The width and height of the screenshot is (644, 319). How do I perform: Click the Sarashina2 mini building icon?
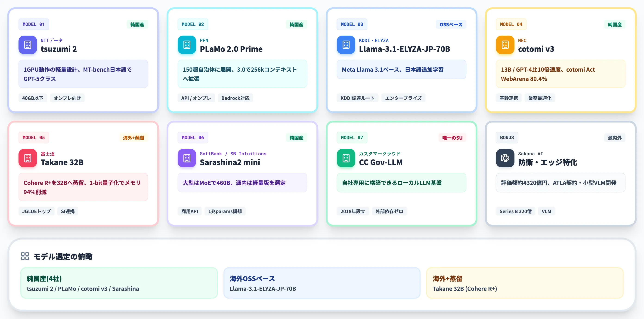(x=187, y=158)
